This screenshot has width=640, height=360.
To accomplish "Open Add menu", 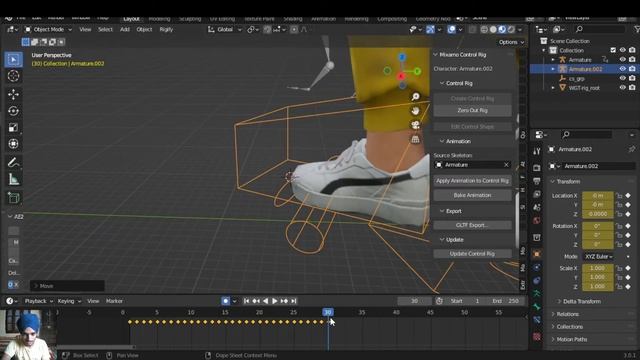I will pos(124,29).
